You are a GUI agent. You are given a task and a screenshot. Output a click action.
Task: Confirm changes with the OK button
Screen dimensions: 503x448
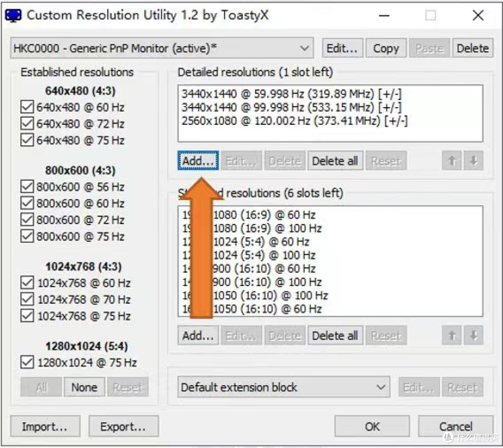pos(371,426)
